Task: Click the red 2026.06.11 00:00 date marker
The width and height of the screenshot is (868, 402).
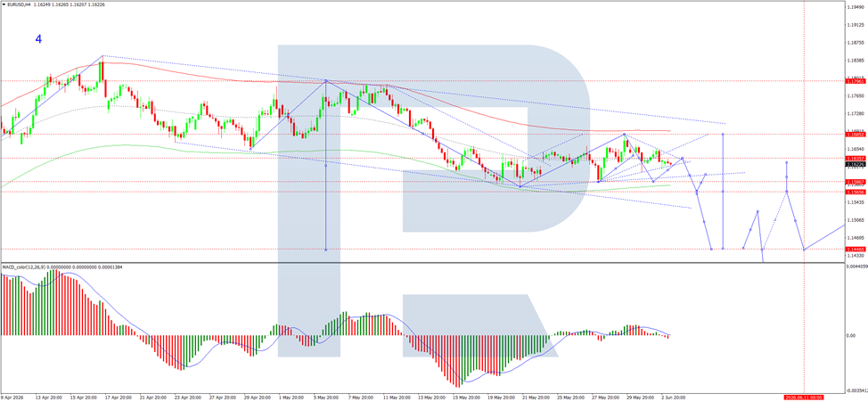Action: coord(804,398)
